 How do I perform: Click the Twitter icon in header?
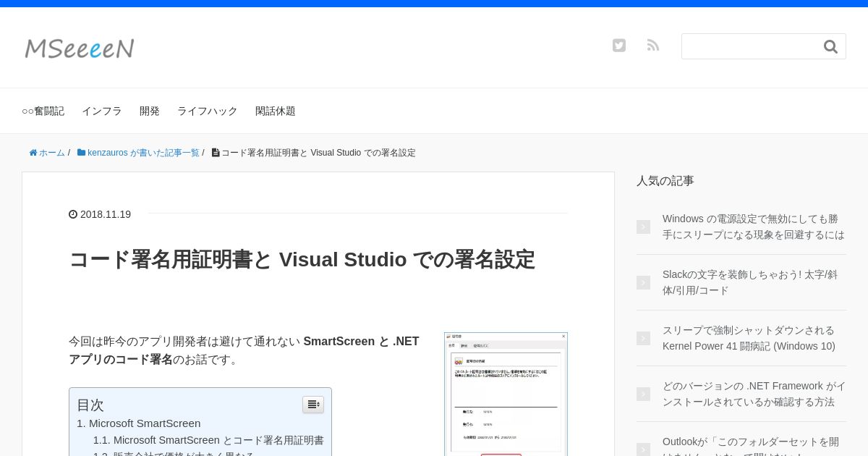tap(619, 46)
